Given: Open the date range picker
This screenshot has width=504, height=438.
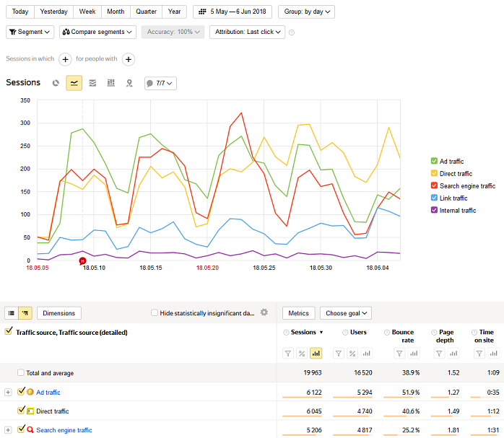Looking at the screenshot, I should tap(233, 12).
